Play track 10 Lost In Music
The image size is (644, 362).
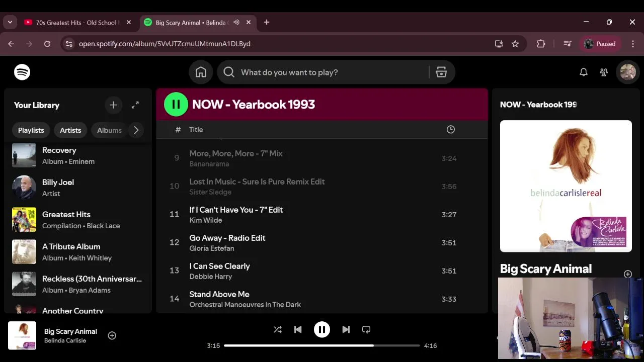click(x=322, y=187)
